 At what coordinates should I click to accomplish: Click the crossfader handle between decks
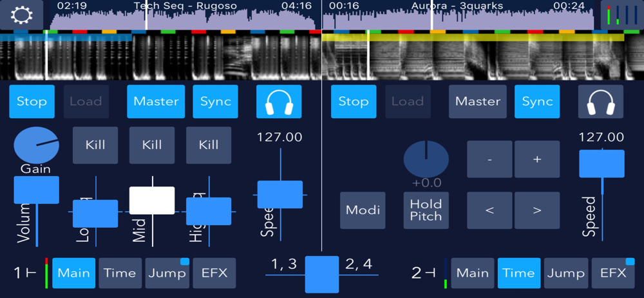click(322, 274)
